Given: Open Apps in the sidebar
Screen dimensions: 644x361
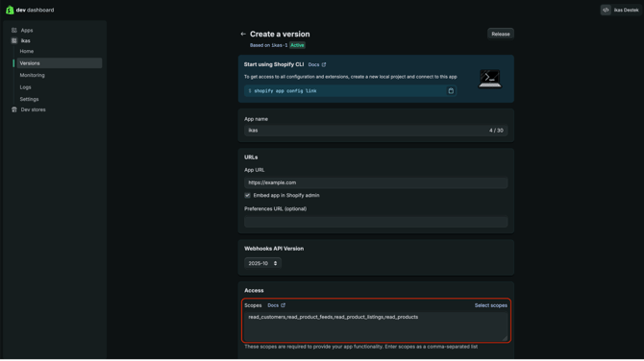Looking at the screenshot, I should click(27, 31).
